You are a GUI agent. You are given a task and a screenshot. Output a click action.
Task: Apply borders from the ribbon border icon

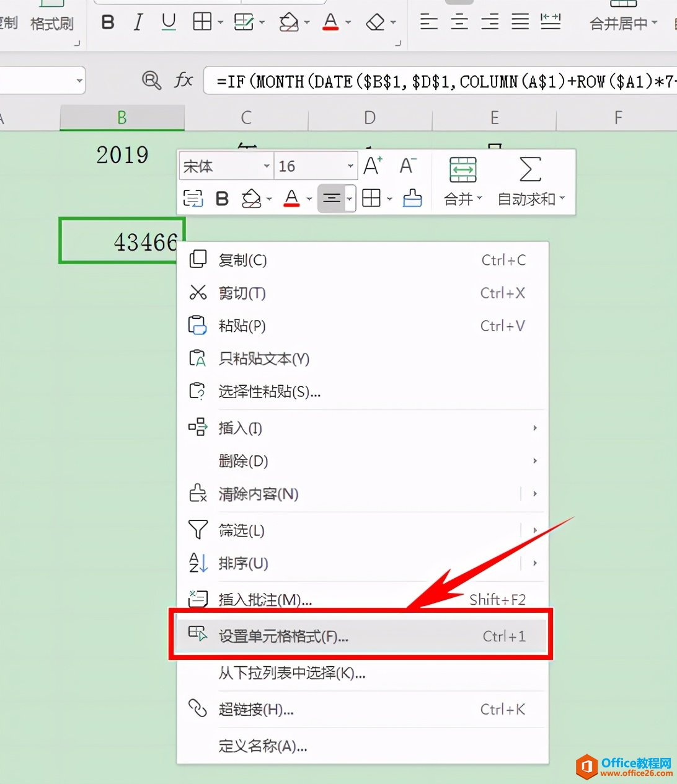pyautogui.click(x=202, y=22)
